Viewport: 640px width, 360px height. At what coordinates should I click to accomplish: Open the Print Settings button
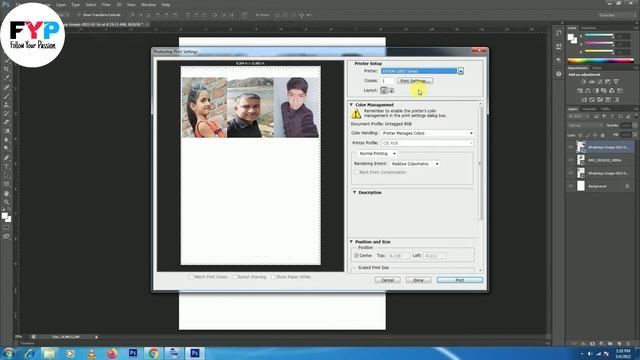pyautogui.click(x=414, y=81)
